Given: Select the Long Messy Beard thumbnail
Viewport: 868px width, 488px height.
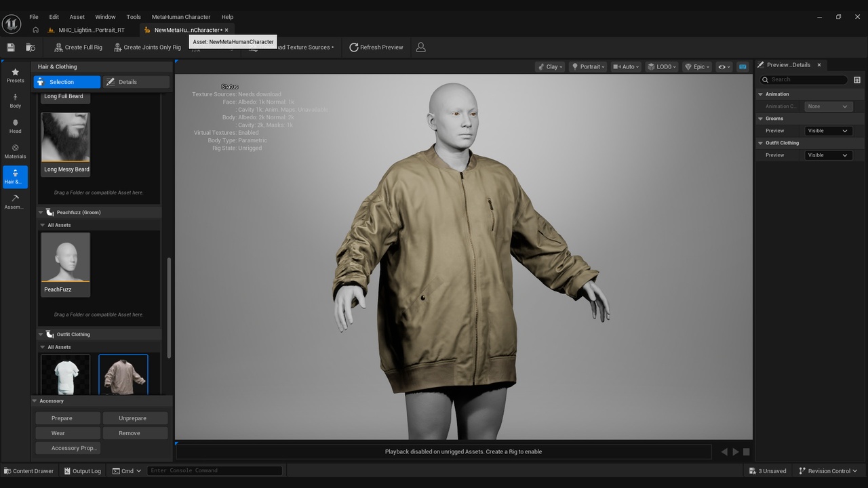Looking at the screenshot, I should [x=65, y=144].
